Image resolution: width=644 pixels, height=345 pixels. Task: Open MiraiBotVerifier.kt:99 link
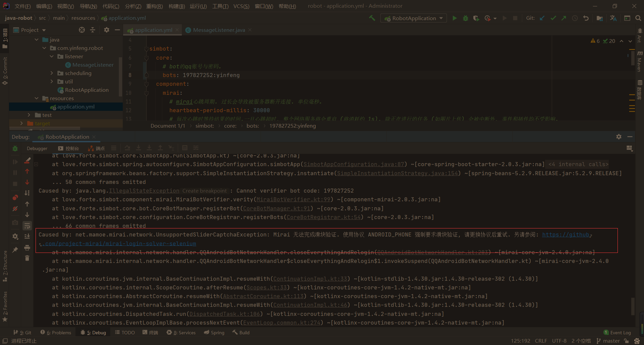(293, 199)
